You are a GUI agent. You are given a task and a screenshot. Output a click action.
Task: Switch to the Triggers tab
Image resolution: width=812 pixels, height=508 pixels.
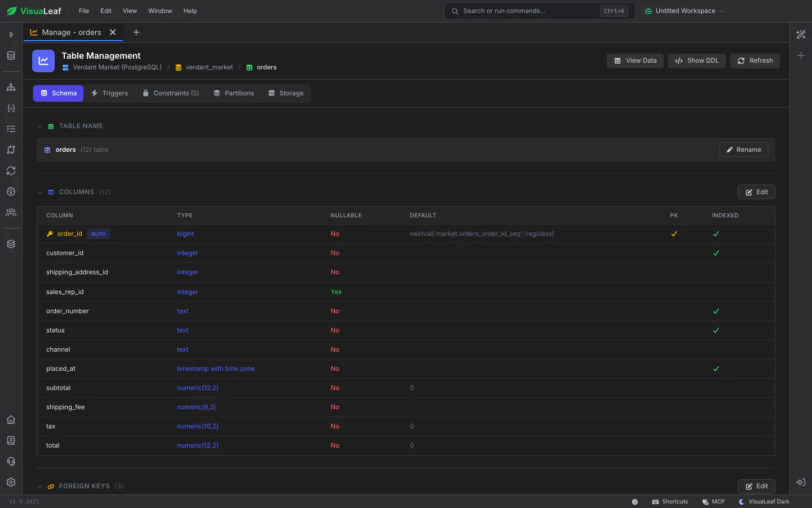tap(110, 93)
